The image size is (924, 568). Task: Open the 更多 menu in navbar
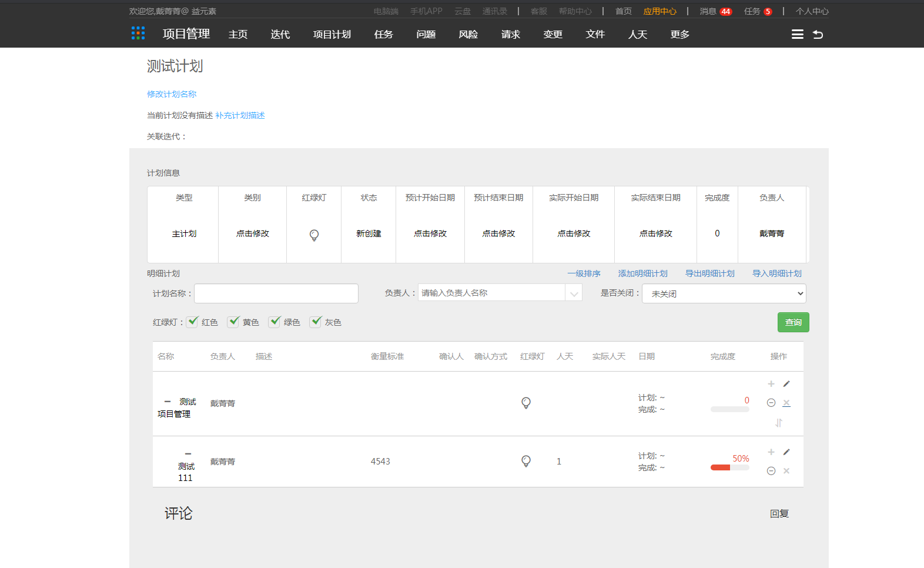[680, 34]
